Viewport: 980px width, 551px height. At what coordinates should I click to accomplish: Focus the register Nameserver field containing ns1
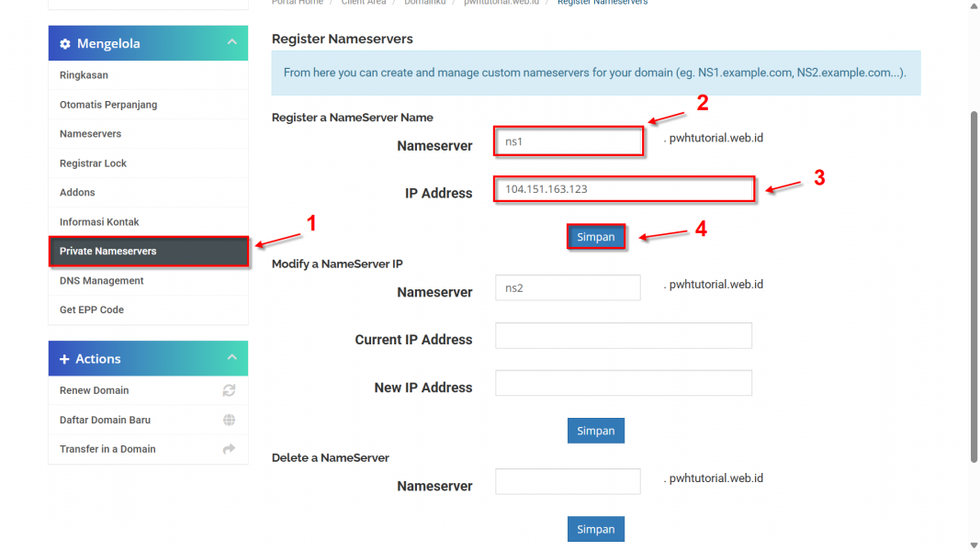click(x=569, y=141)
